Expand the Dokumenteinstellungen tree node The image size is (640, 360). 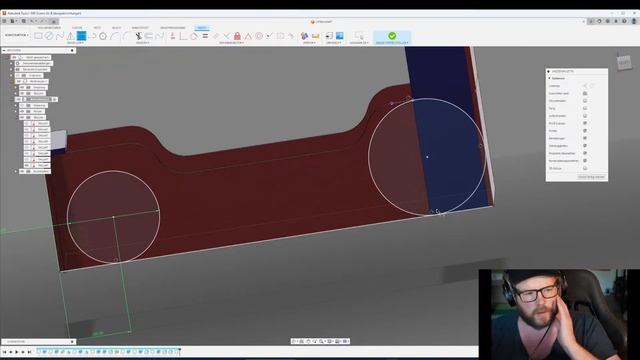pyautogui.click(x=11, y=64)
